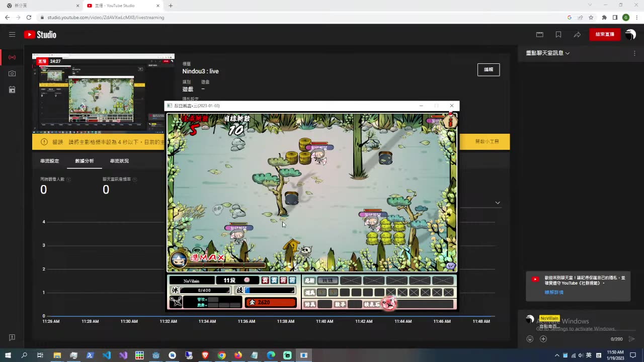Show hidden system tray icons
This screenshot has width=644, height=362.
click(557, 355)
